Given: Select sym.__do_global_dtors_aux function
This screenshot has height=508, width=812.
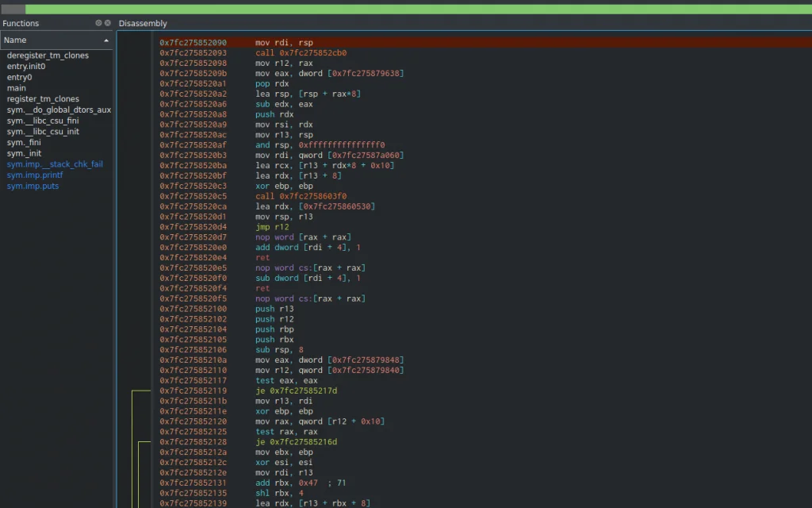Looking at the screenshot, I should pos(59,110).
